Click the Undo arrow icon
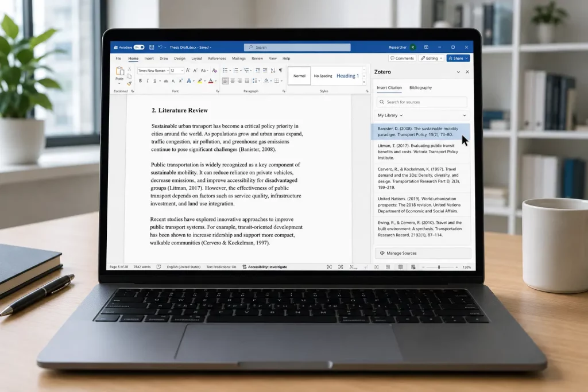Image resolution: width=588 pixels, height=392 pixels. tap(160, 47)
